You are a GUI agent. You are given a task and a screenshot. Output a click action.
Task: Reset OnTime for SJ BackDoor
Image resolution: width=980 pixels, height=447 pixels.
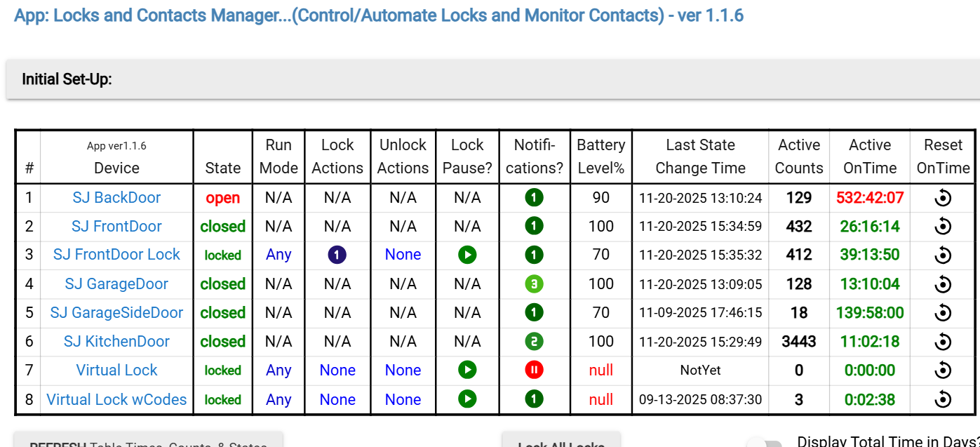(943, 198)
